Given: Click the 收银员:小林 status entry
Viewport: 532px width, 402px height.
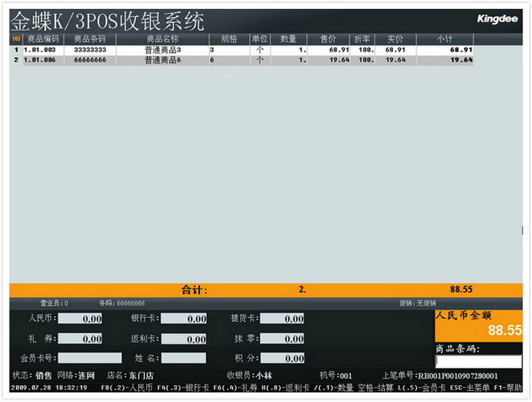Looking at the screenshot, I should (250, 375).
